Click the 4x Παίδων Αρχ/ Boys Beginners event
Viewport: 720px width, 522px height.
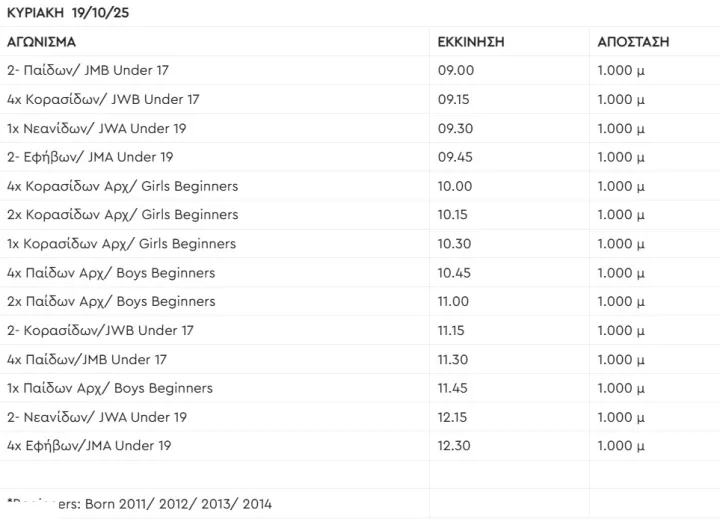[110, 273]
